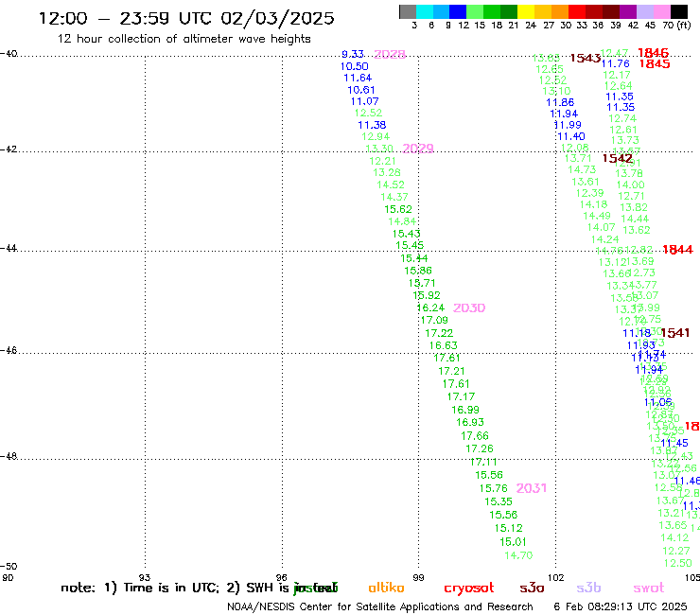This screenshot has height=615, width=700.
Task: Click the latitude axis label '-44'
Action: 9,248
